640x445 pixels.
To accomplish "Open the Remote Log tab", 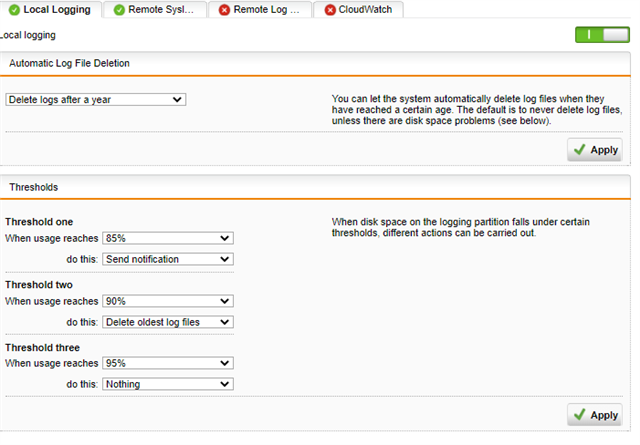I will [x=260, y=10].
